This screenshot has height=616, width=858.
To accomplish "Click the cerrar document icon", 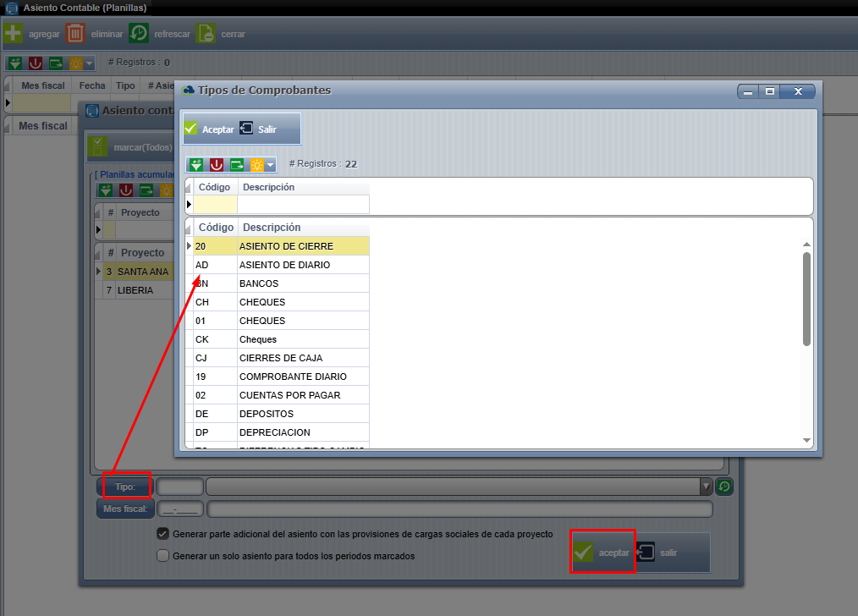I will coord(206,33).
